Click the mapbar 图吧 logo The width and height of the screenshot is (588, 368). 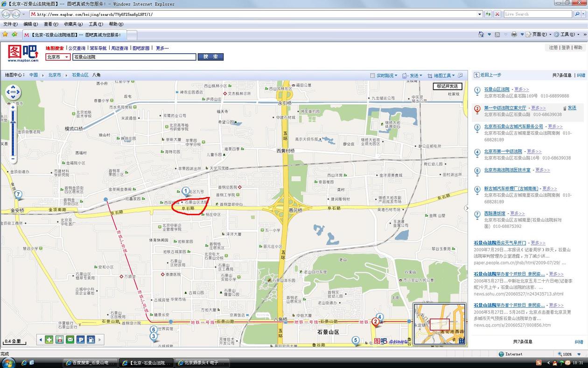23,53
